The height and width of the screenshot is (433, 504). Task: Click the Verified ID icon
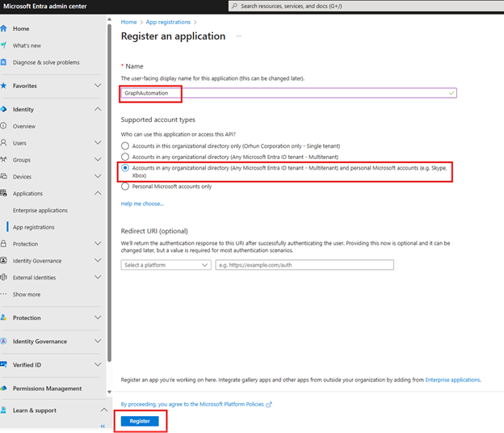[4, 365]
